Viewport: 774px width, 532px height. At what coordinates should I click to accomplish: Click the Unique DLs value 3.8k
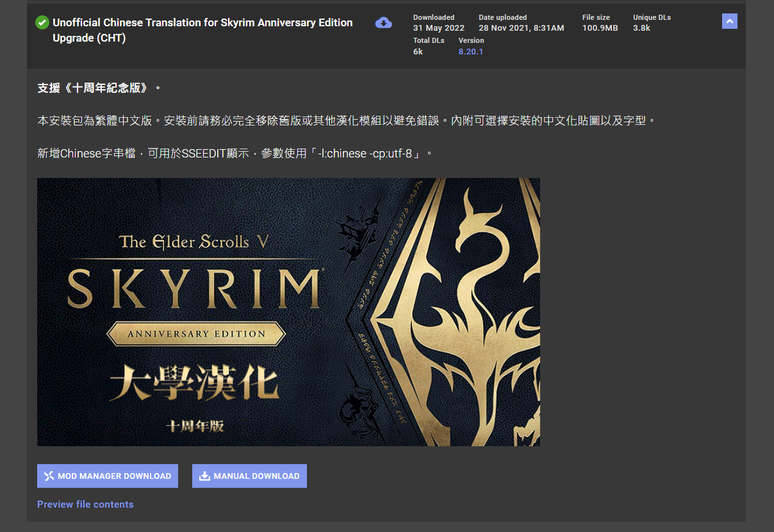click(641, 28)
